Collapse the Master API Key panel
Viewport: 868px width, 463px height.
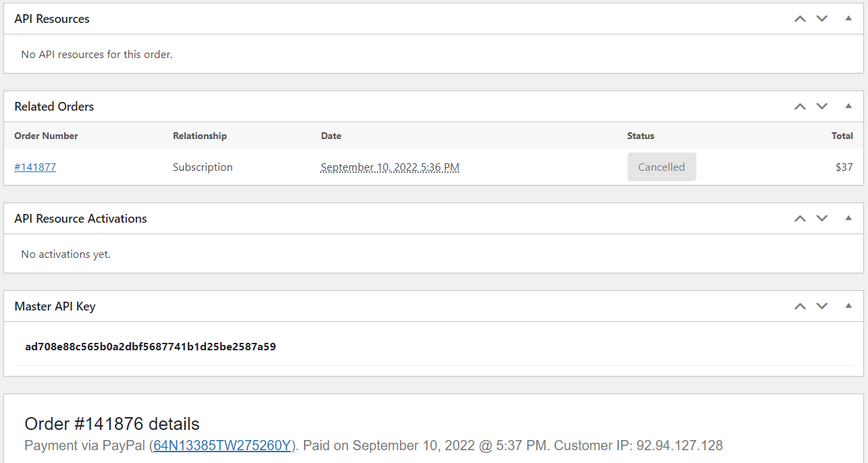848,306
